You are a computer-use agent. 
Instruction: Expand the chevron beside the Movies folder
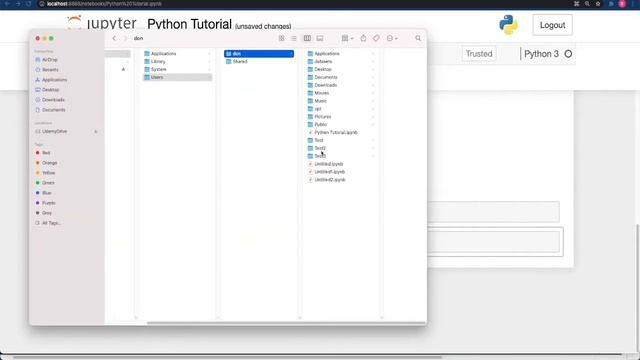coord(373,93)
